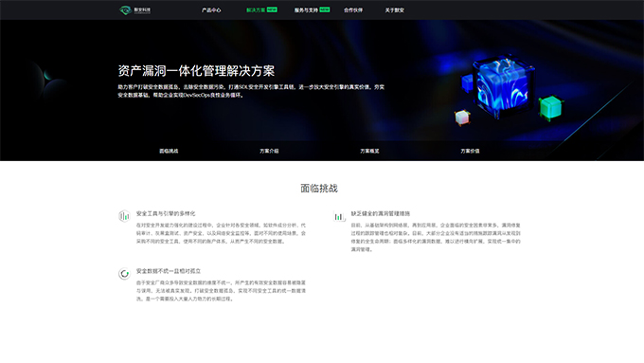The width and height of the screenshot is (644, 363).
Task: Click the icon beside 安全工具与引擎的多样化
Action: click(x=124, y=216)
